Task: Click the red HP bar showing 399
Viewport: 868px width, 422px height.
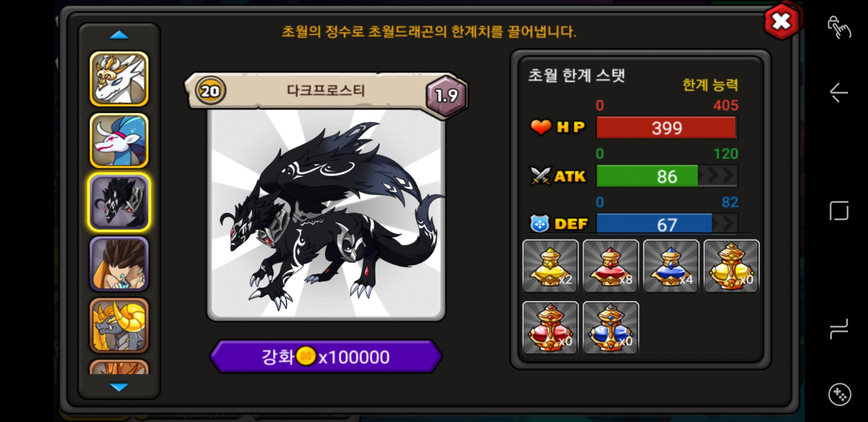Action: click(667, 128)
